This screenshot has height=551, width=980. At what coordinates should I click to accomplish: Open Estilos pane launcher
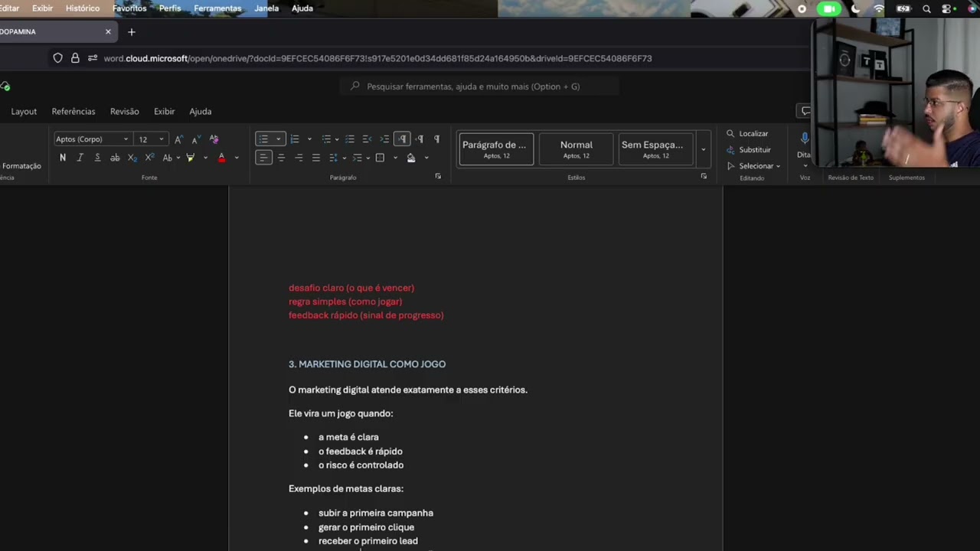(x=704, y=176)
